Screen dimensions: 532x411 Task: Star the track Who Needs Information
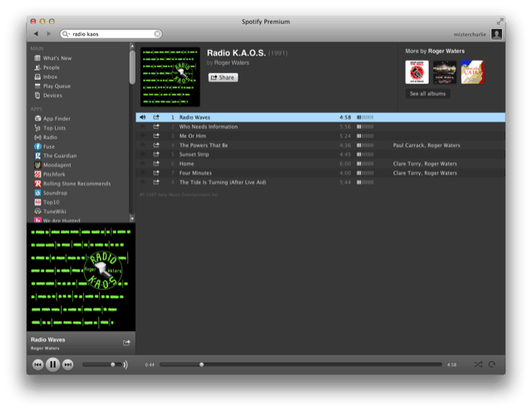(142, 126)
